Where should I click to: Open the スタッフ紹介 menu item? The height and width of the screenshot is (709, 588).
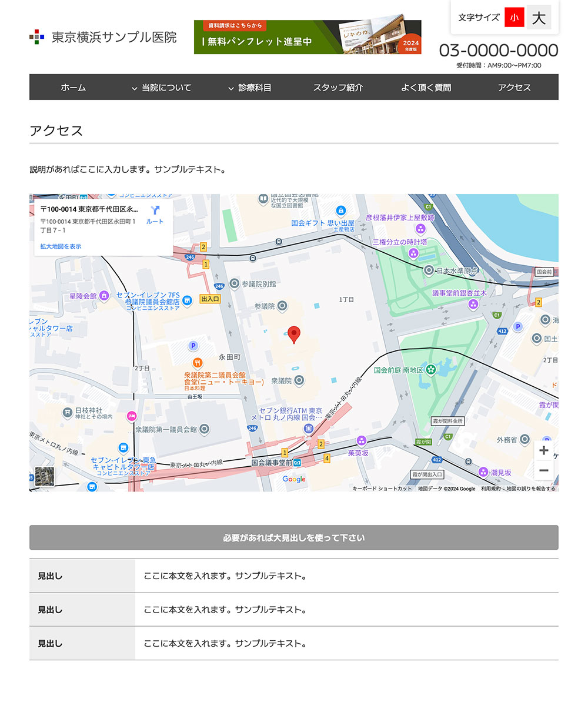tap(338, 88)
